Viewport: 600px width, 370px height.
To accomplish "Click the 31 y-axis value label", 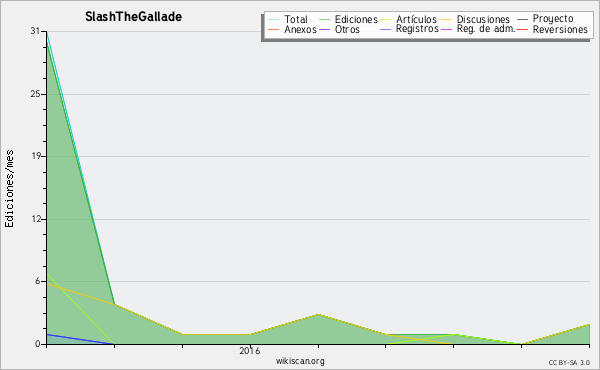I will point(35,31).
